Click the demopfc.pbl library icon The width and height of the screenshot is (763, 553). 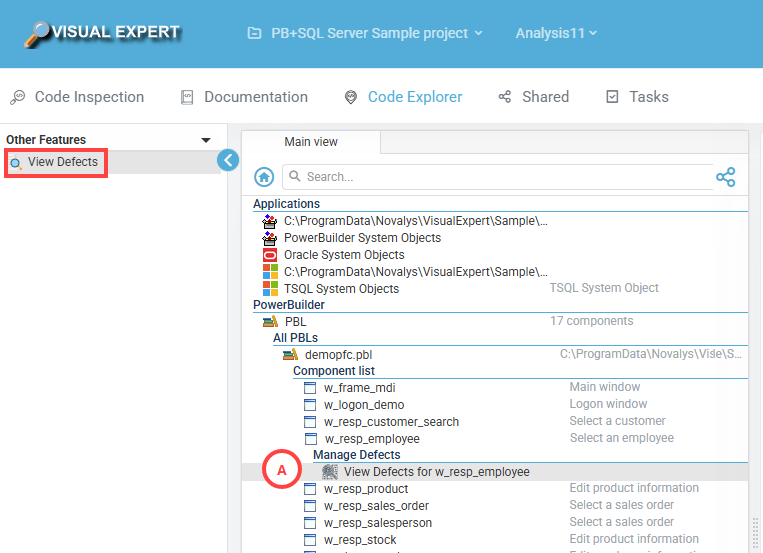point(291,355)
